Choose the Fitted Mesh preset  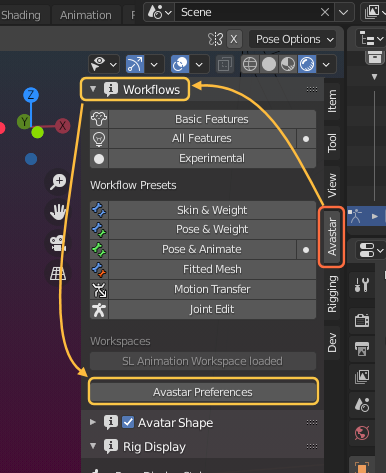point(212,269)
